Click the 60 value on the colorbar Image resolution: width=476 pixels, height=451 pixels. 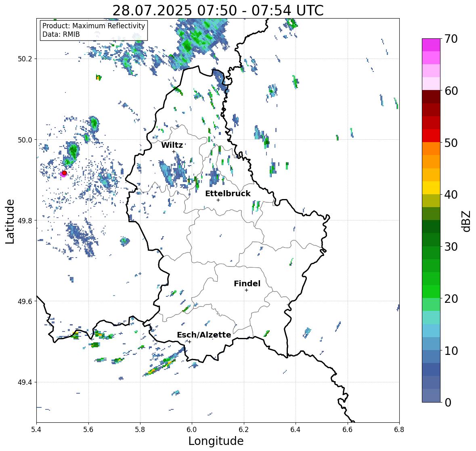click(451, 91)
